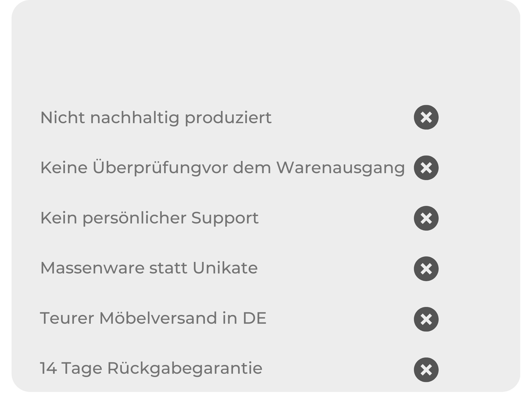This screenshot has width=532, height=399.
Task: Click the X icon next to 'Keine Überprüfung'
Action: [426, 168]
